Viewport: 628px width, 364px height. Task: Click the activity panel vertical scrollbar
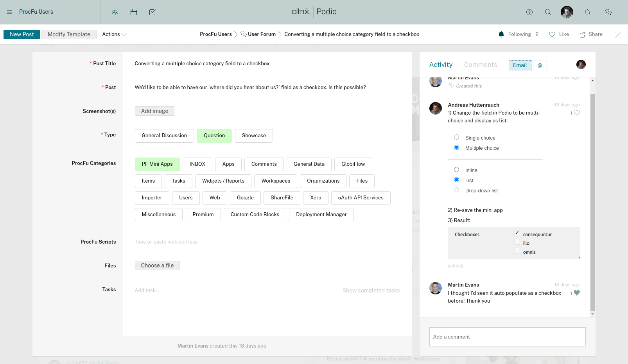tap(592, 195)
